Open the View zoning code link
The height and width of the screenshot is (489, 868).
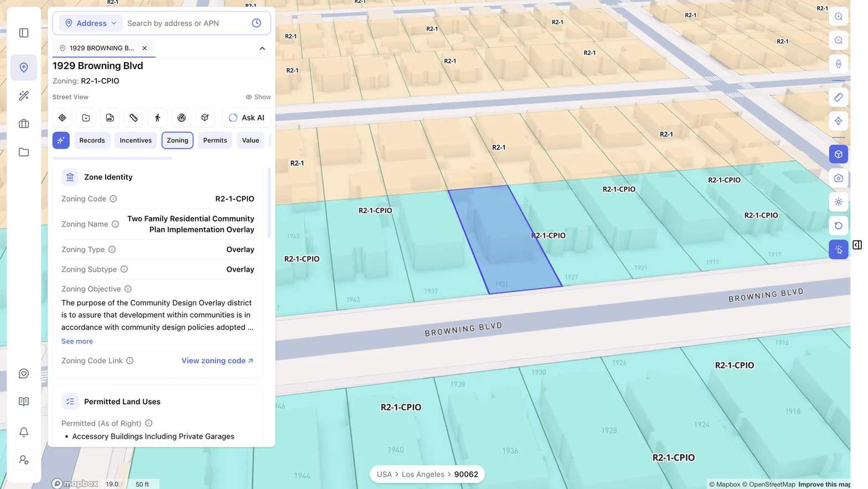(x=218, y=361)
